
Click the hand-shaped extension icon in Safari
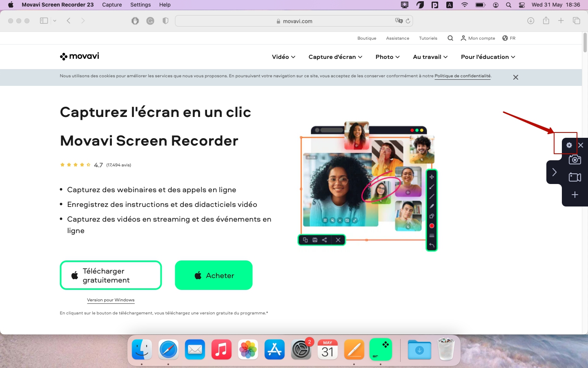coord(135,20)
